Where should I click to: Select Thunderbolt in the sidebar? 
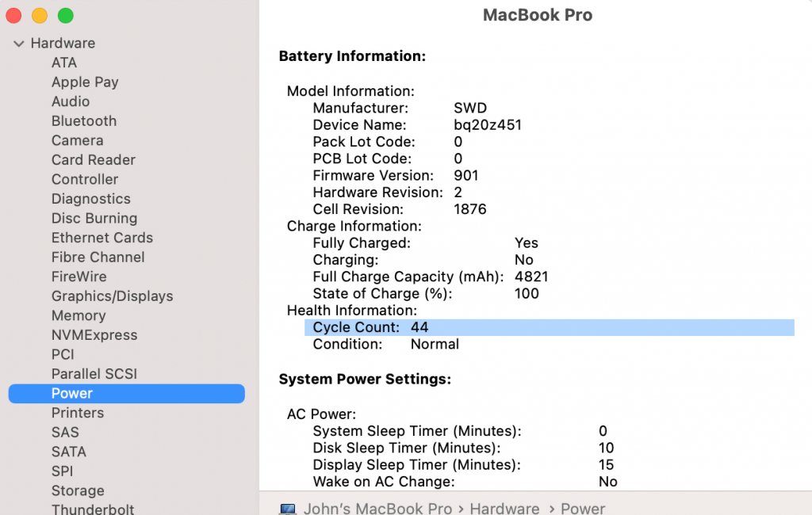[93, 509]
